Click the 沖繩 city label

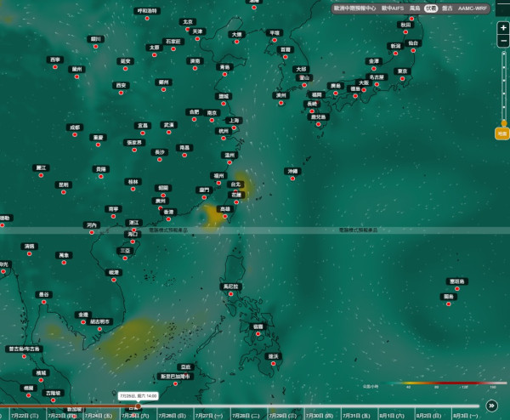tap(292, 171)
